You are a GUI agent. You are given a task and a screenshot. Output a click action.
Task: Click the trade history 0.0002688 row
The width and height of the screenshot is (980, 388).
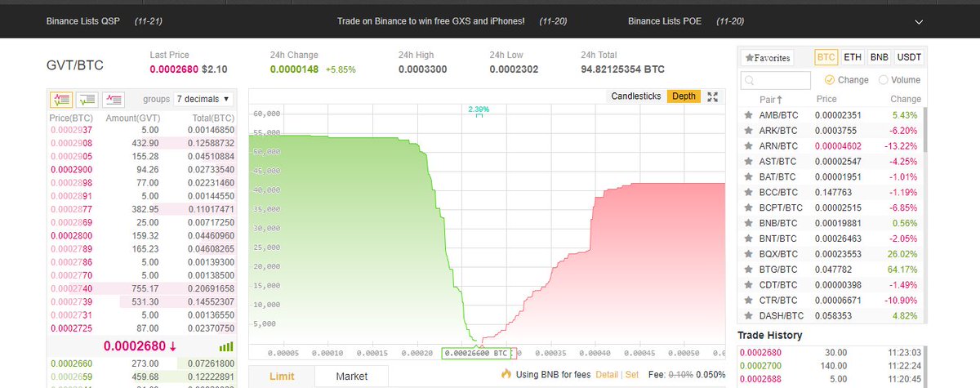(x=832, y=380)
